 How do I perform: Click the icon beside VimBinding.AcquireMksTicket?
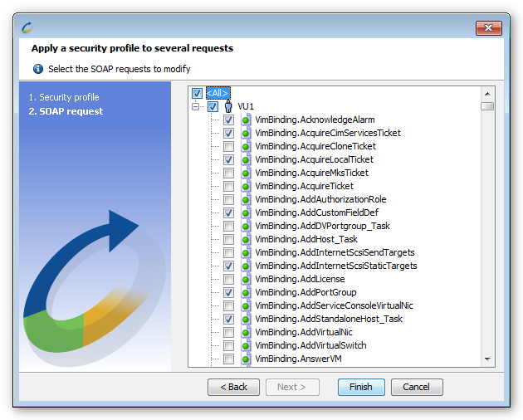(246, 173)
